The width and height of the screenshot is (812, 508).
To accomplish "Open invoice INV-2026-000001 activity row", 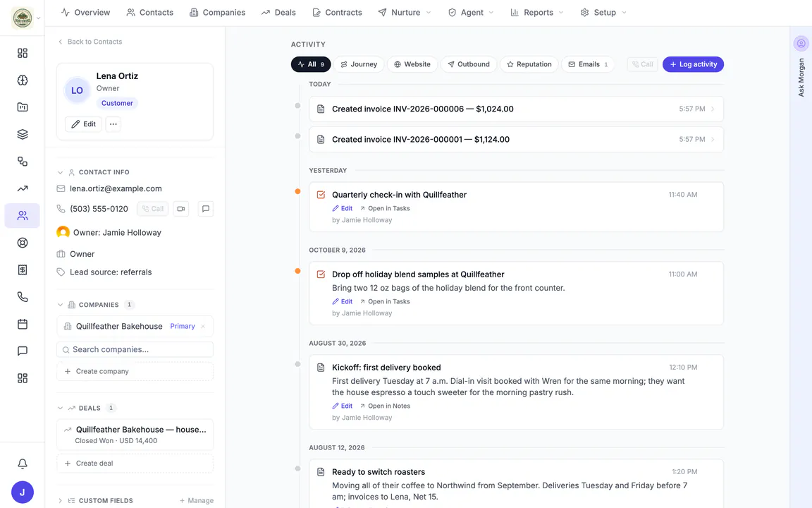I will [x=516, y=140].
